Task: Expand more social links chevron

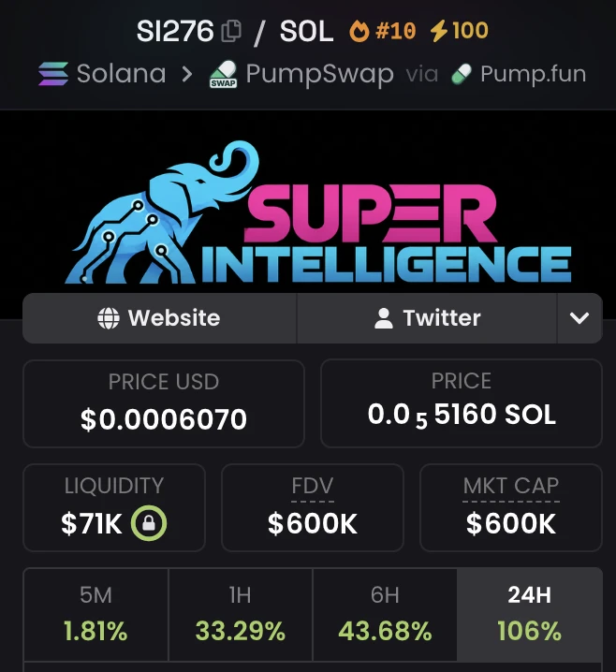Action: 579,318
